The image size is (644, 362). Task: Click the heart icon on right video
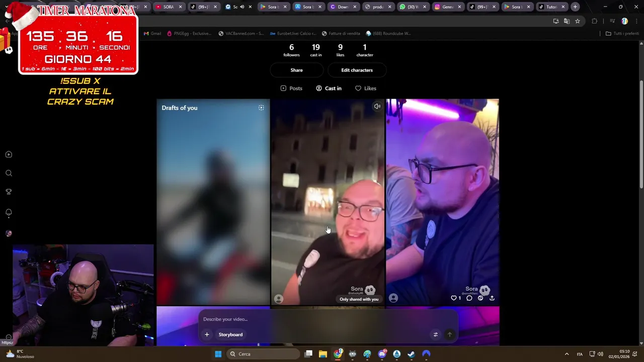coord(453,298)
